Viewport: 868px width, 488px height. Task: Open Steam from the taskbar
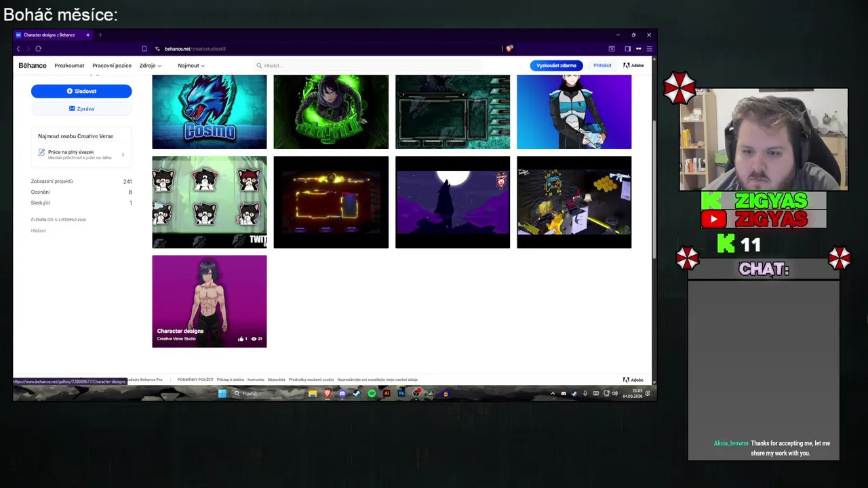click(x=357, y=393)
